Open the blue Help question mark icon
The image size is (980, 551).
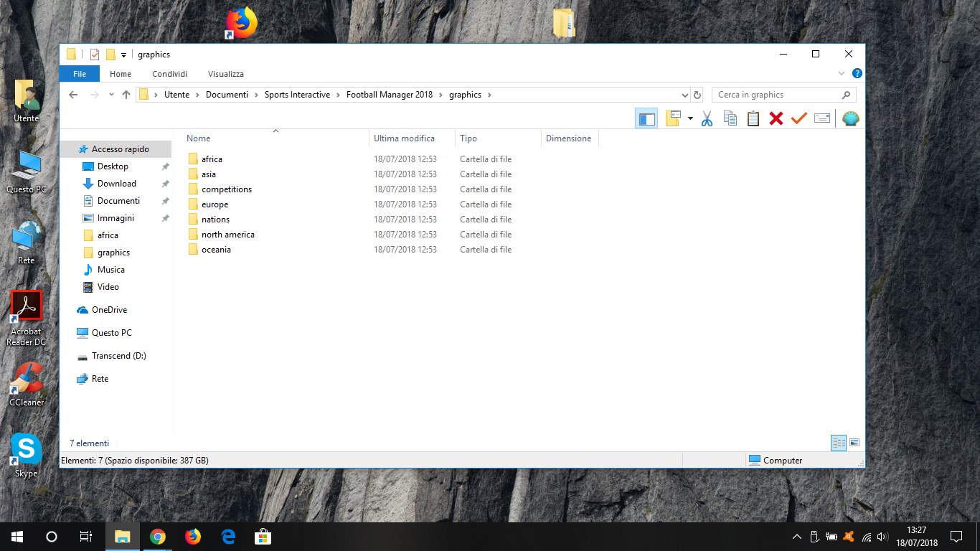857,73
